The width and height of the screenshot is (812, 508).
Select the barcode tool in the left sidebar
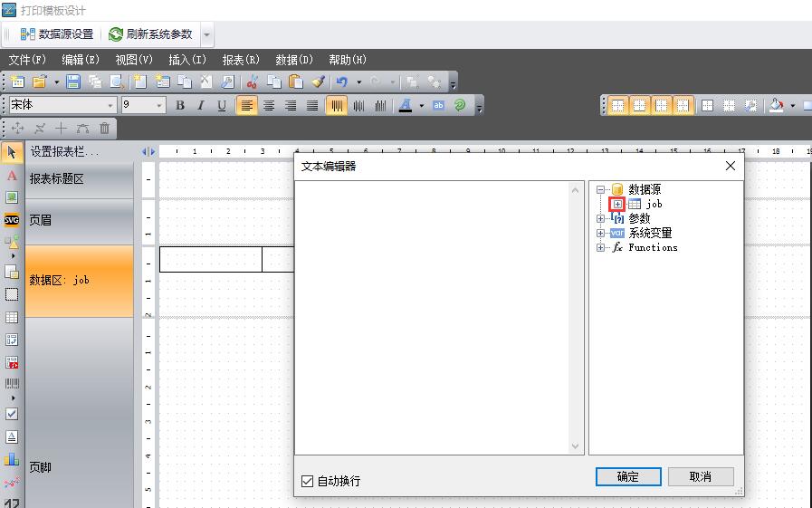click(12, 383)
